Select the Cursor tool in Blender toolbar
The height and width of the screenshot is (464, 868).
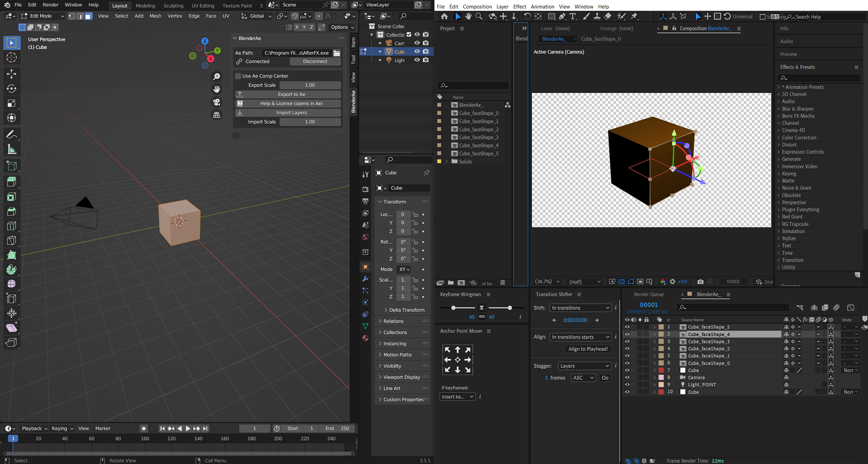tap(12, 57)
